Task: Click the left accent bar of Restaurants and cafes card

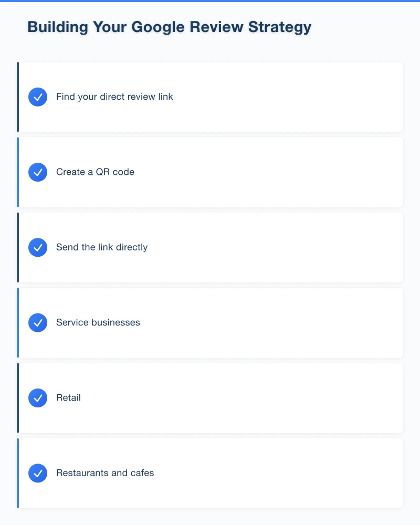Action: 18,473
